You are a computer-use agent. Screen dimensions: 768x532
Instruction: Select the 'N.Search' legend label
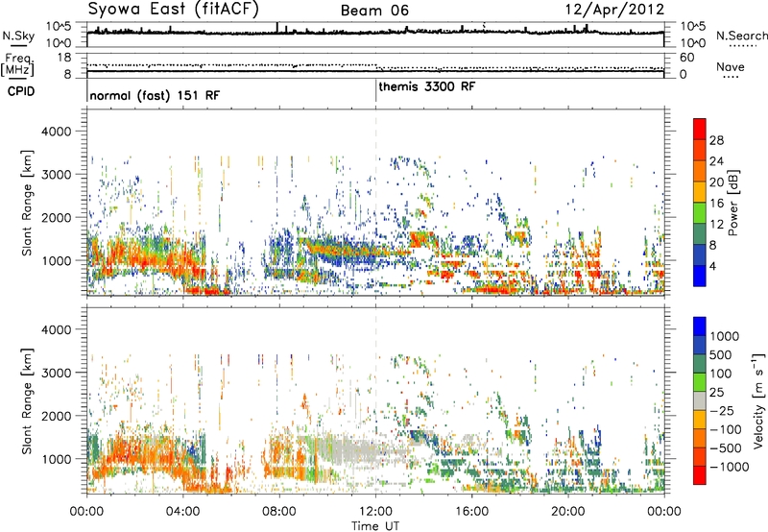741,36
